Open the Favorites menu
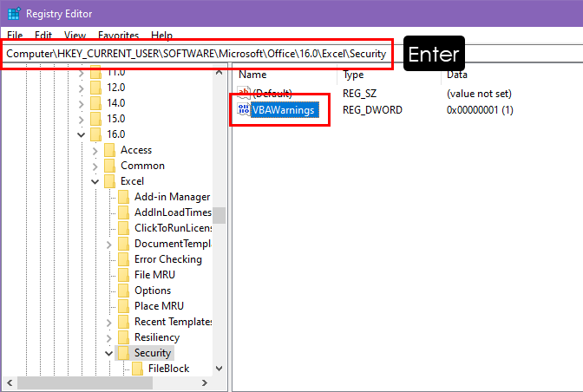The width and height of the screenshot is (583, 392). (118, 36)
